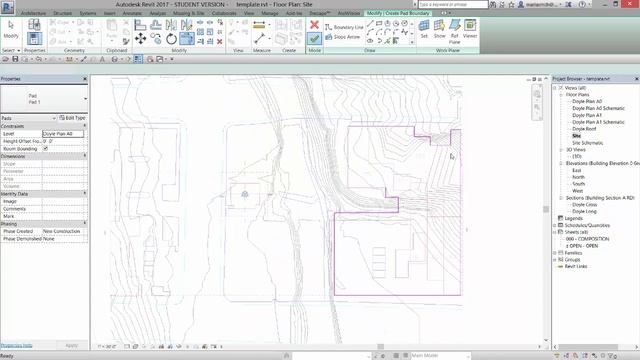Viewport: 640px width, 360px height.
Task: Select the Legends item in browser
Action: [573, 218]
